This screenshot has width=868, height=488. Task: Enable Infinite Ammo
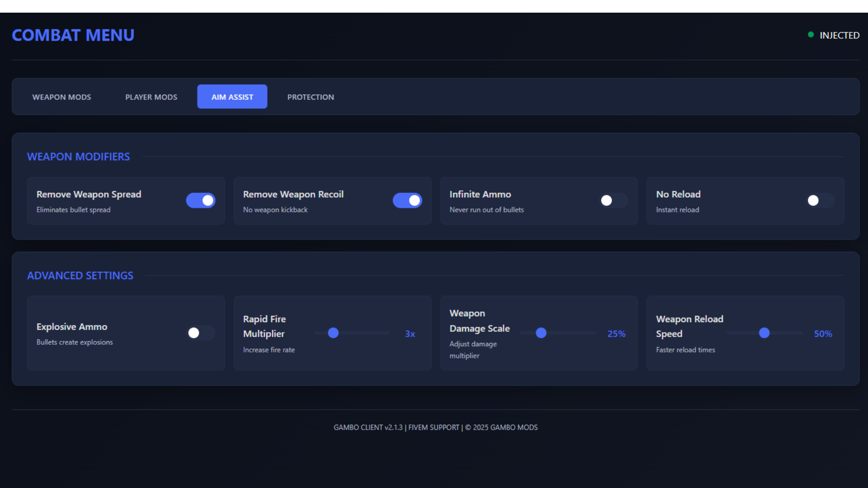pos(614,201)
